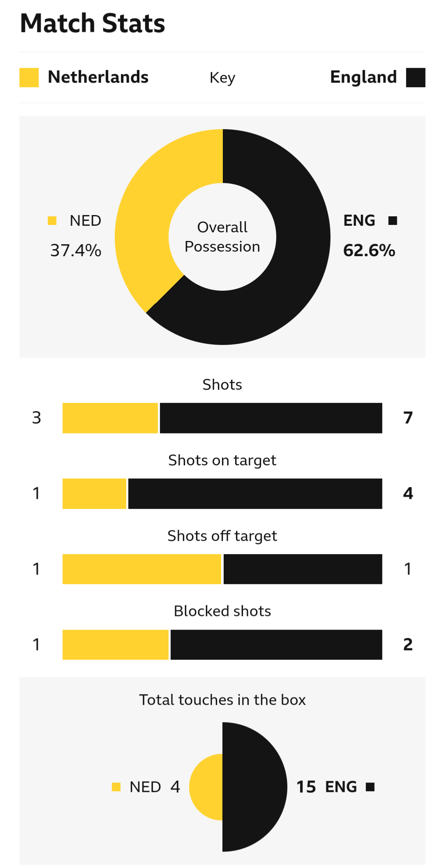444x868 pixels.
Task: Click the yellow Blocked shots bar
Action: point(116,645)
